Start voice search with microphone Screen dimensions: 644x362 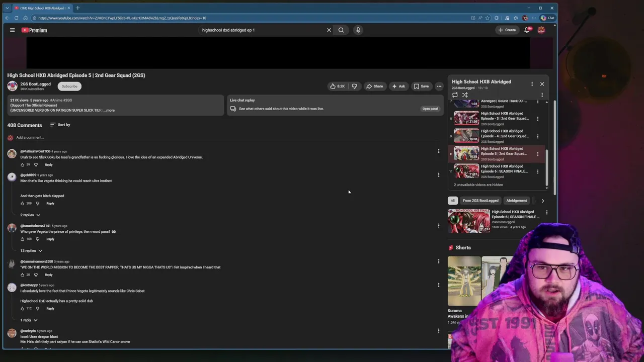click(358, 30)
